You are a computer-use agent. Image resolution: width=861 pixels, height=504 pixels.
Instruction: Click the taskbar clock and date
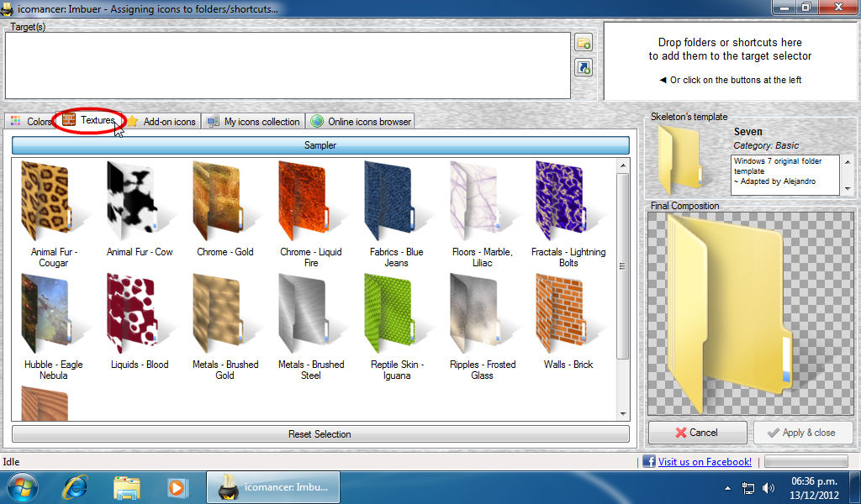tap(814, 487)
